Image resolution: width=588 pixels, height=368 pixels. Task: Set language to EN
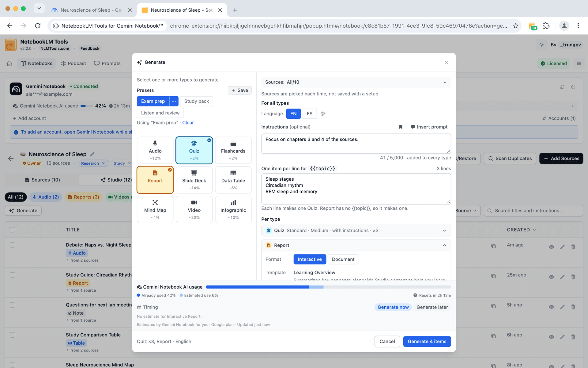pyautogui.click(x=293, y=114)
